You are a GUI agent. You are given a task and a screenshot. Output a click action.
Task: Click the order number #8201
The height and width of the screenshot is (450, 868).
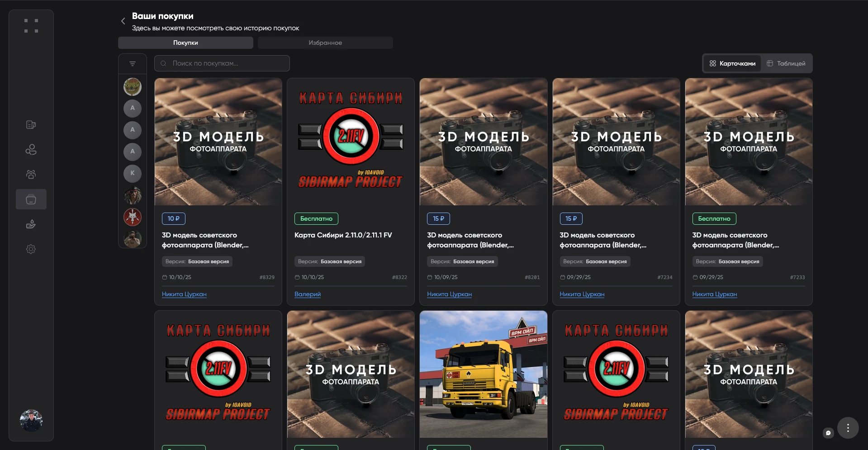pyautogui.click(x=532, y=277)
